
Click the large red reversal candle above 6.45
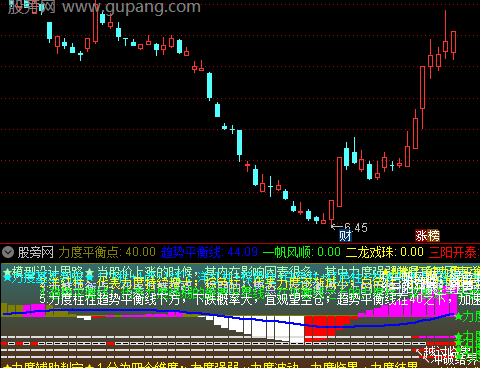pos(339,182)
